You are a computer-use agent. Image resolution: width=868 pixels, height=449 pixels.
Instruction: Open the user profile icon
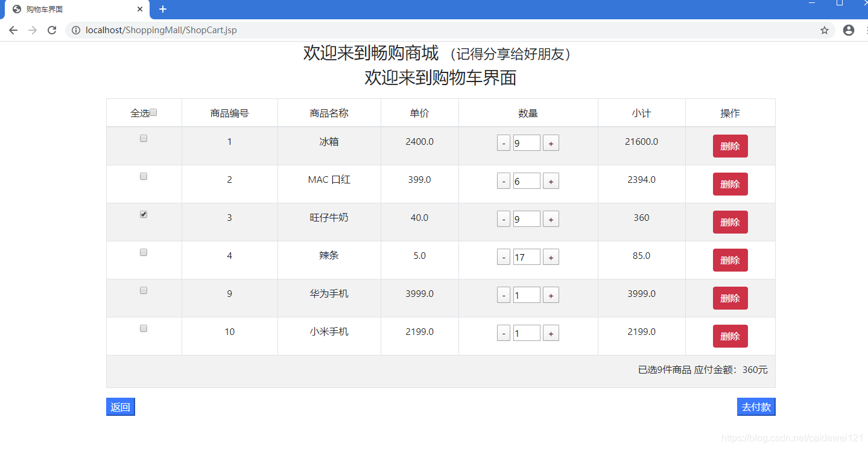[x=849, y=30]
